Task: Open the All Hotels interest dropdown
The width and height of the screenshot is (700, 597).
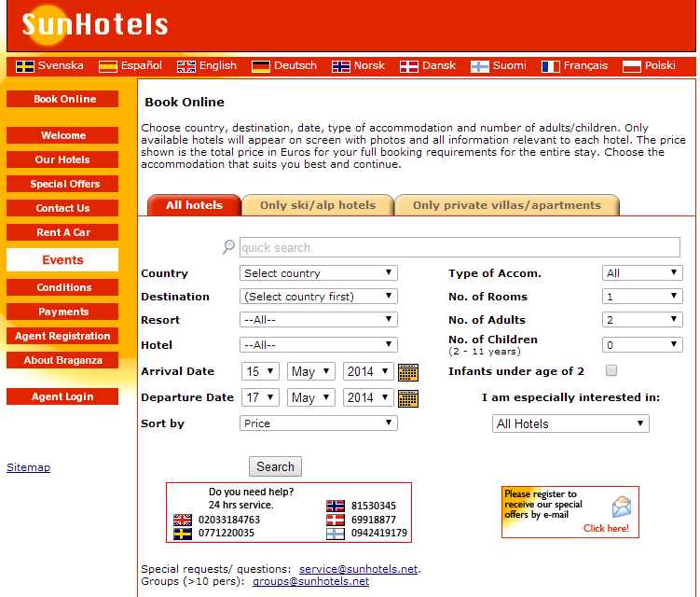Action: click(x=570, y=423)
